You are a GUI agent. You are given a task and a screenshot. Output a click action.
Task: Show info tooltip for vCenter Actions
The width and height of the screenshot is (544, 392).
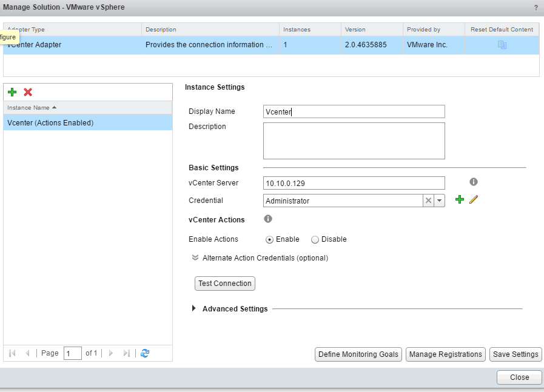pyautogui.click(x=268, y=219)
